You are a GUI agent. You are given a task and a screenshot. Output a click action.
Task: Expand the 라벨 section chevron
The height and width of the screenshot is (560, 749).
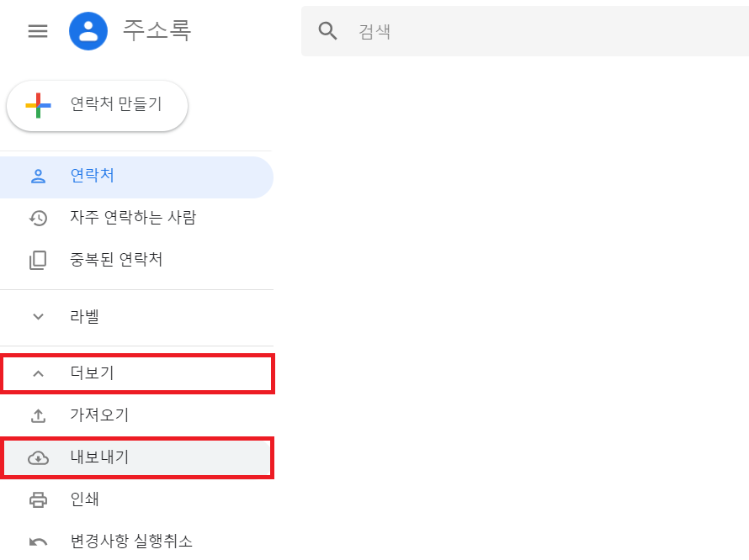38,316
